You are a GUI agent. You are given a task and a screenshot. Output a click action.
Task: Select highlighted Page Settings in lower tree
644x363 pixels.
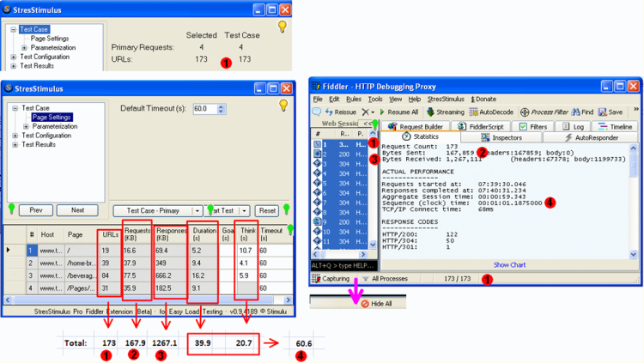coord(52,118)
